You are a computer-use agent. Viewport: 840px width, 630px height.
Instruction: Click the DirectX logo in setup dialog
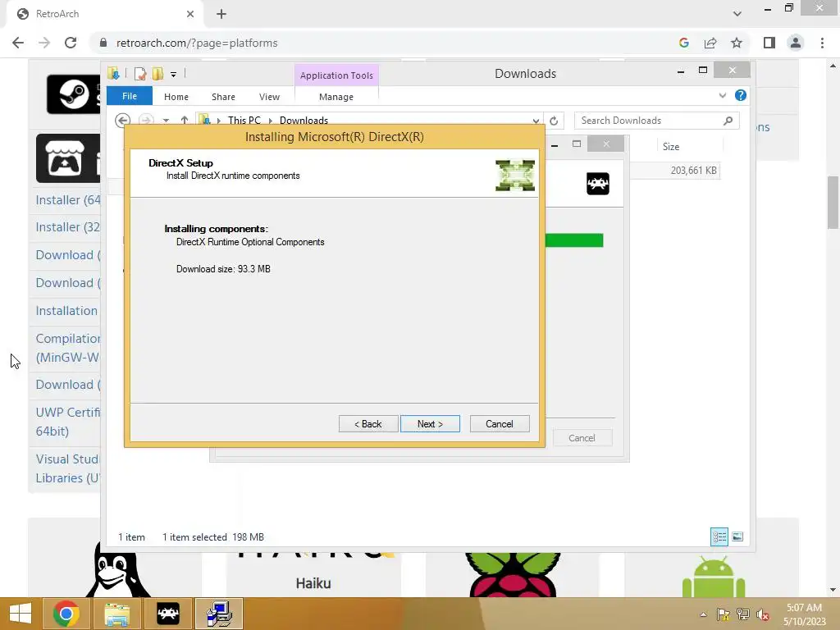515,176
